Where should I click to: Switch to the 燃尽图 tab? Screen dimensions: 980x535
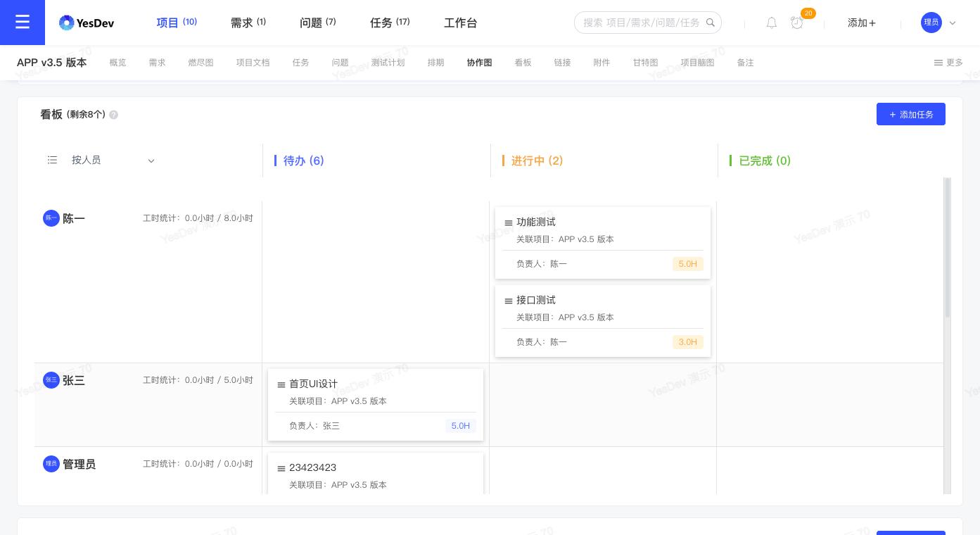(x=201, y=63)
